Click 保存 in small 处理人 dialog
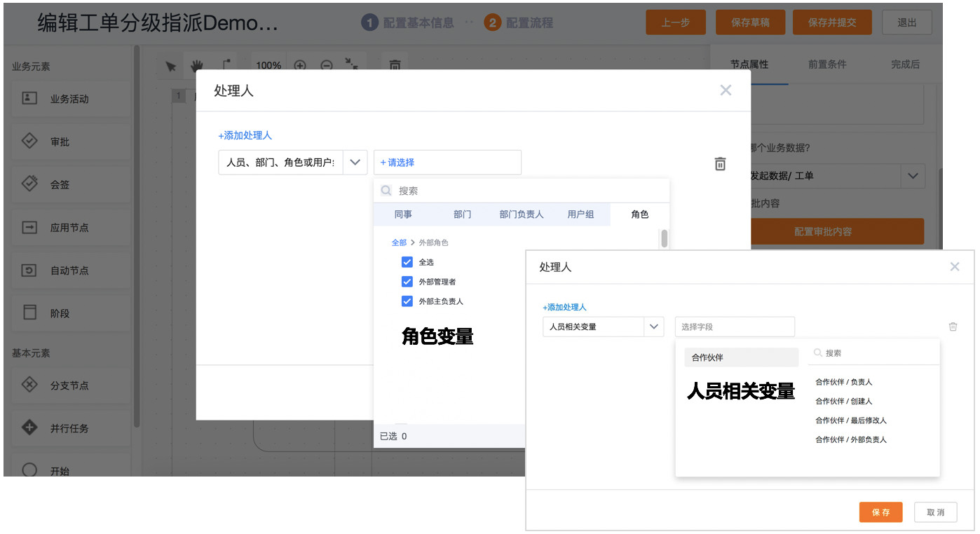980x534 pixels. (881, 512)
